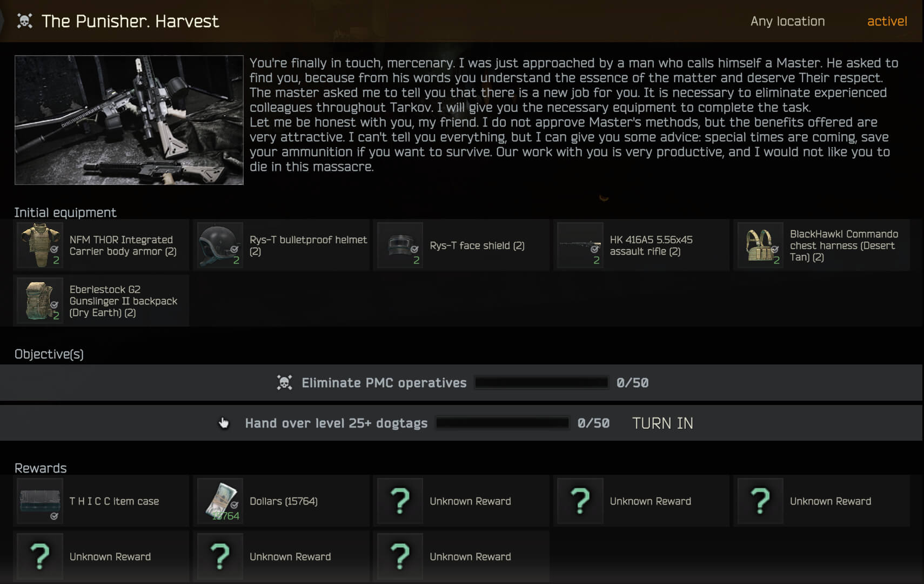Click the HK 416A5 5.56x45 assault rifle name
The width and height of the screenshot is (924, 584).
click(x=651, y=245)
